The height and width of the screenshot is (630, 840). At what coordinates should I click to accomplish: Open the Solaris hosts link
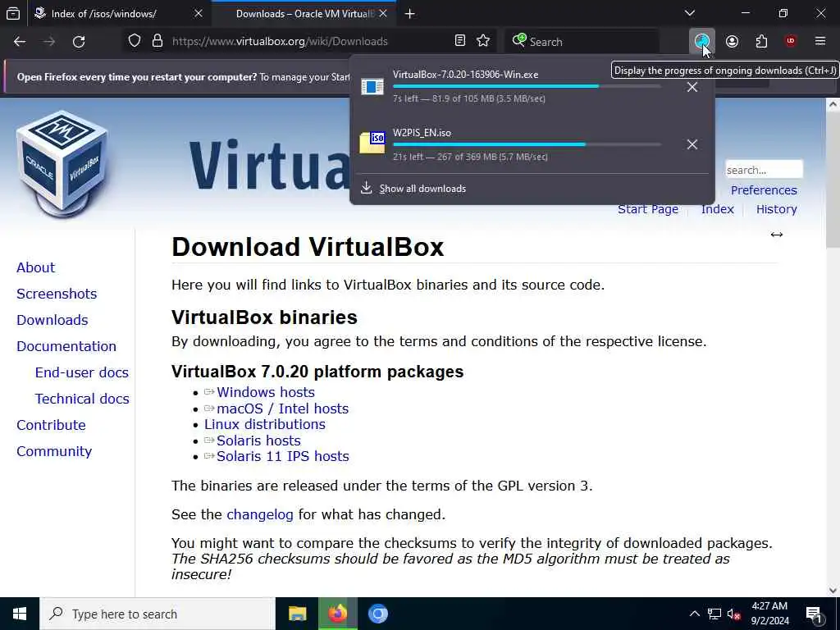point(258,441)
